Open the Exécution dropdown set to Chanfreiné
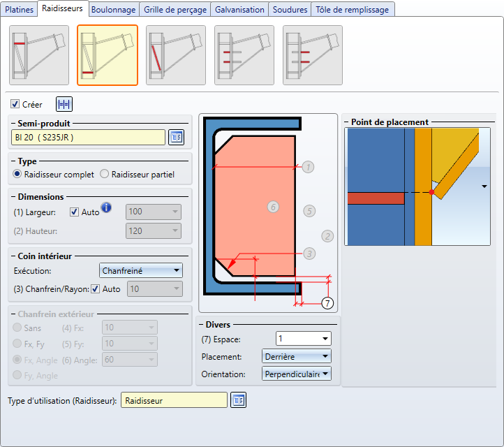 click(x=140, y=270)
